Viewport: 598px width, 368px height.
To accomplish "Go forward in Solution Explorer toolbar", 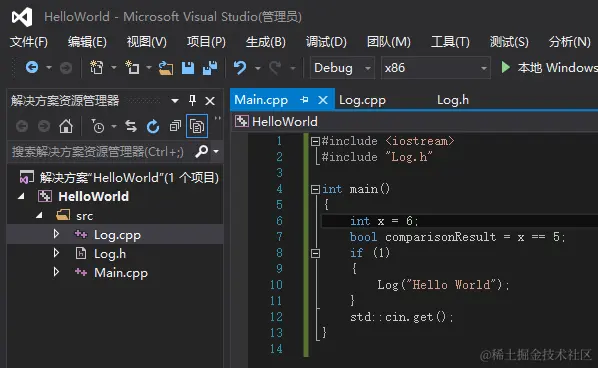I will (x=44, y=126).
